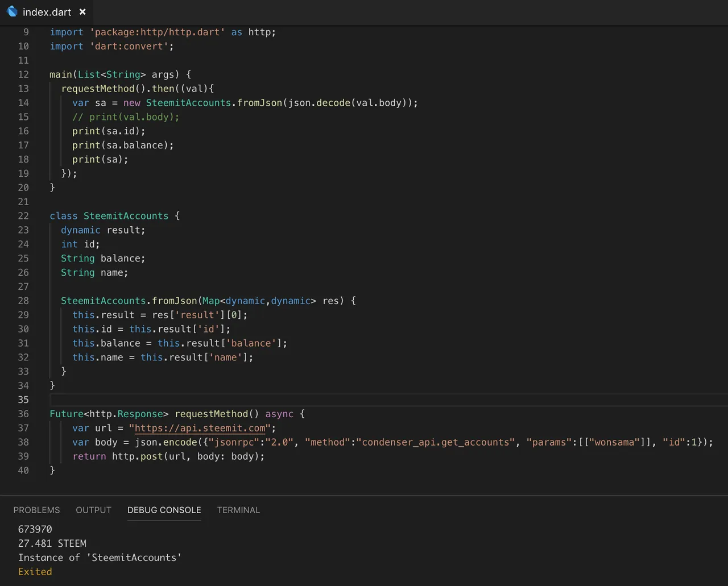This screenshot has width=728, height=586.
Task: Click 'int id;' field declaration
Action: 80,244
